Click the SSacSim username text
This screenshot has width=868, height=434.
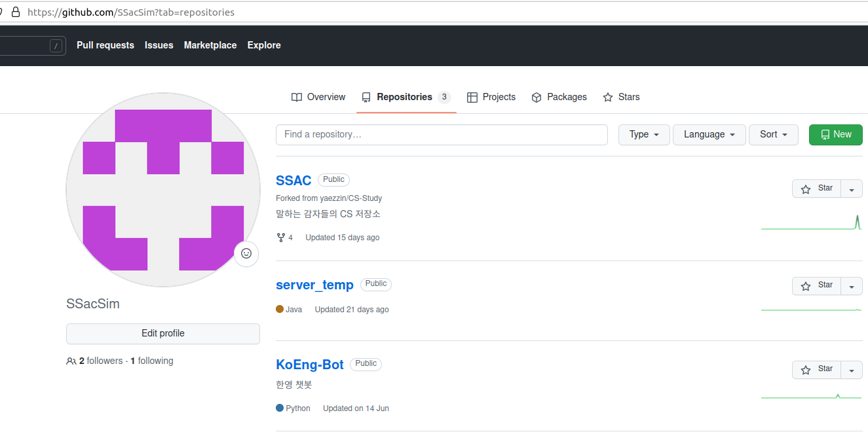[93, 304]
